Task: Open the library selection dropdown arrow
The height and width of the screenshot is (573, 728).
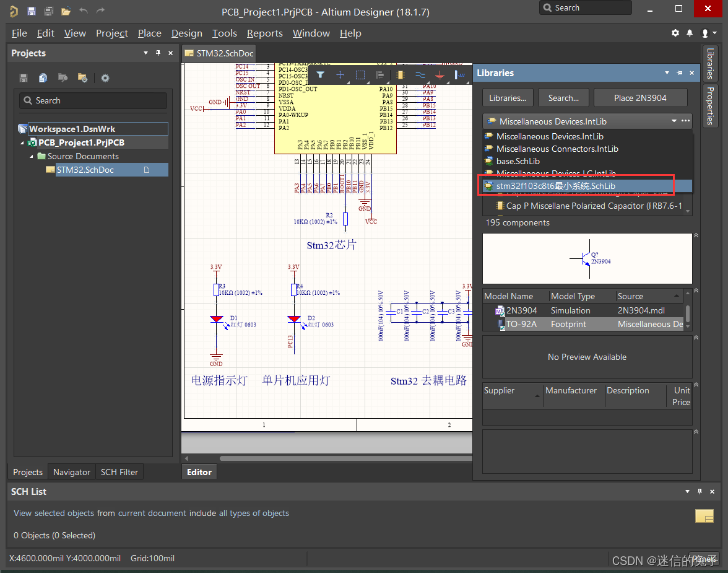Action: 674,121
